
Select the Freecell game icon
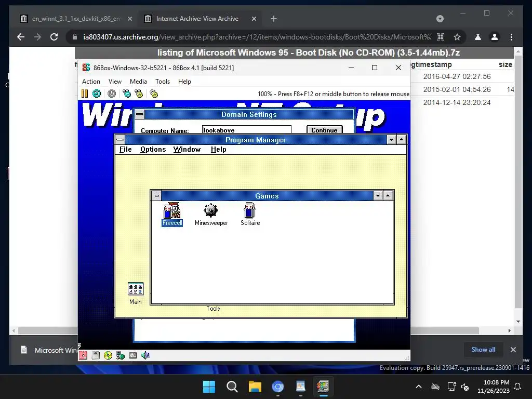172,215
